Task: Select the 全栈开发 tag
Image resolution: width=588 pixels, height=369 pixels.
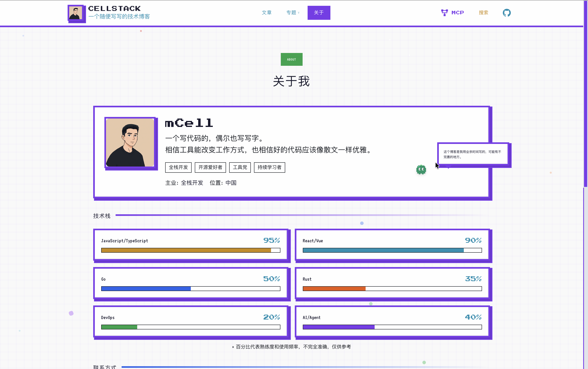Action: 178,168
